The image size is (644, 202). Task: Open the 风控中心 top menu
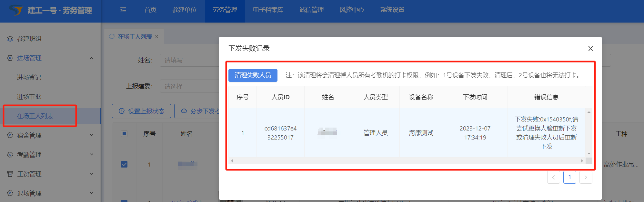(352, 10)
